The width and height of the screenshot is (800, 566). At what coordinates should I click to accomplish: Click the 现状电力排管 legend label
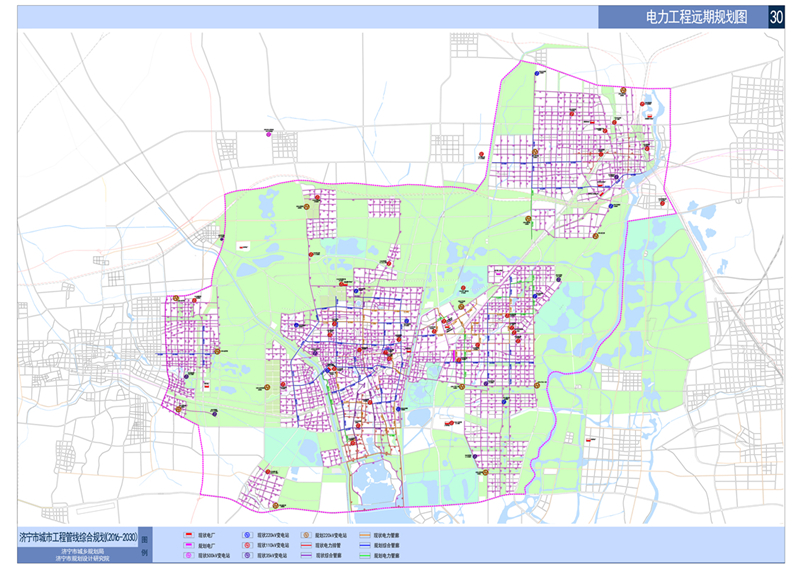[328, 546]
